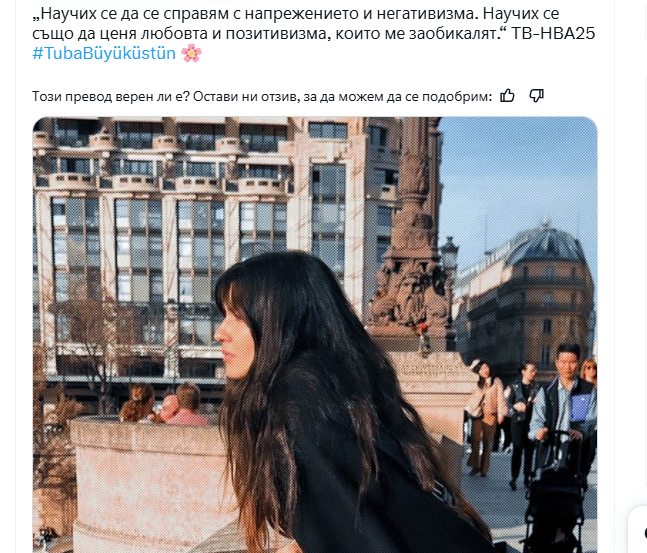Click the thumbs-down translation feedback icon

(536, 96)
